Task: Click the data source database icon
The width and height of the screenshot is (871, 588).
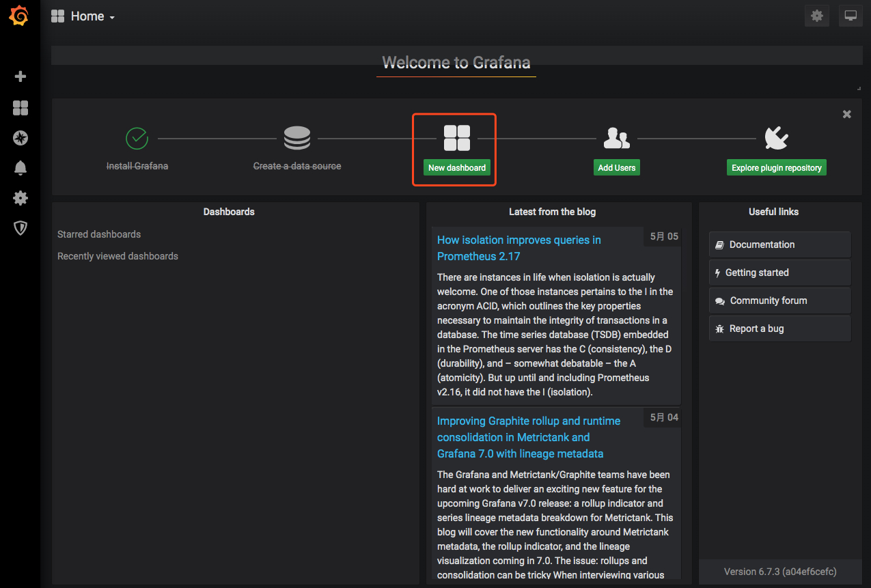Action: (297, 138)
